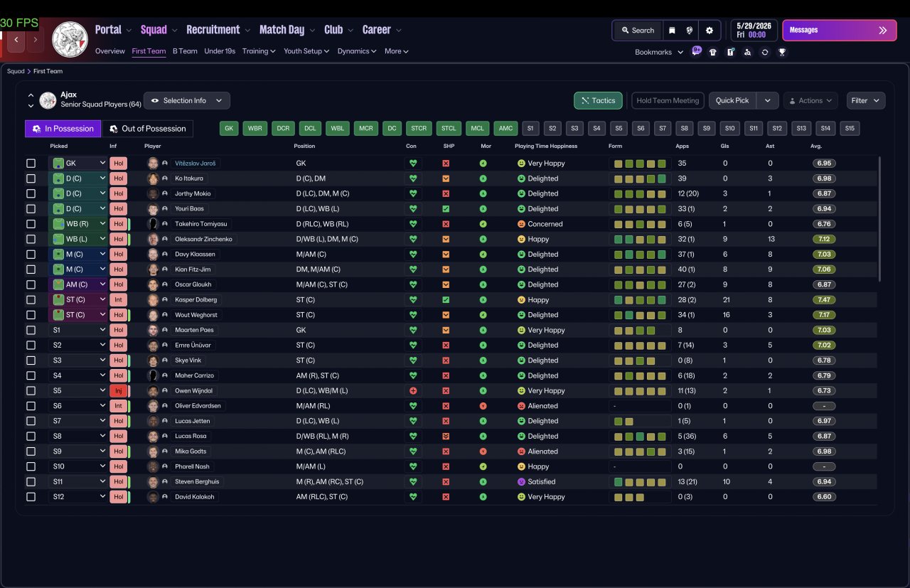Click the Int badge for Kasper Dolberg
This screenshot has height=588, width=910.
(118, 299)
